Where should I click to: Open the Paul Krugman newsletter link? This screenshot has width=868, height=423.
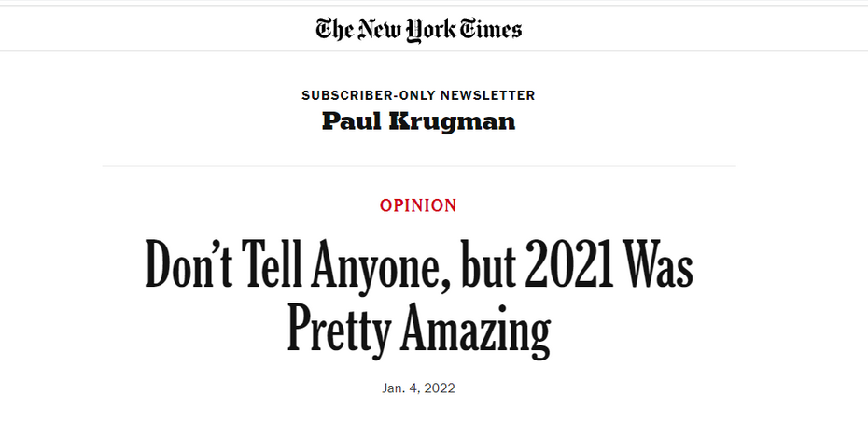pos(418,121)
